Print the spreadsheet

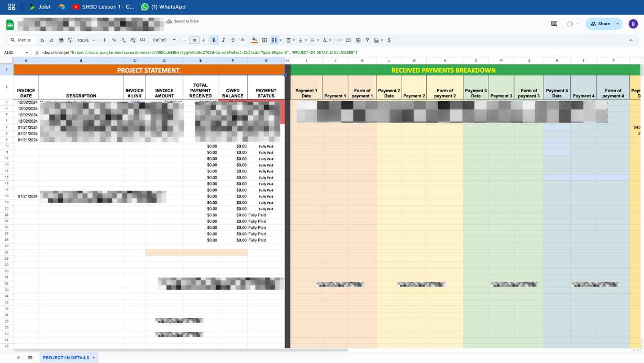[61, 40]
